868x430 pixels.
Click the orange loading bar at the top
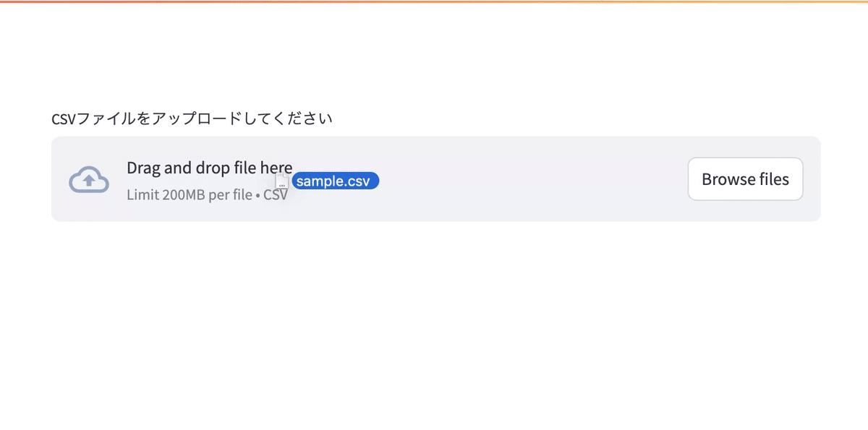click(434, 2)
